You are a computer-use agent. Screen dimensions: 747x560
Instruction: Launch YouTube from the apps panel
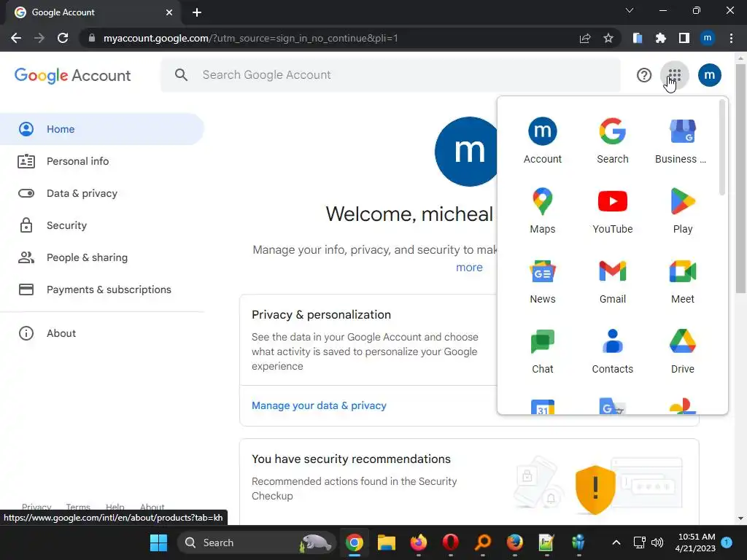(x=612, y=211)
